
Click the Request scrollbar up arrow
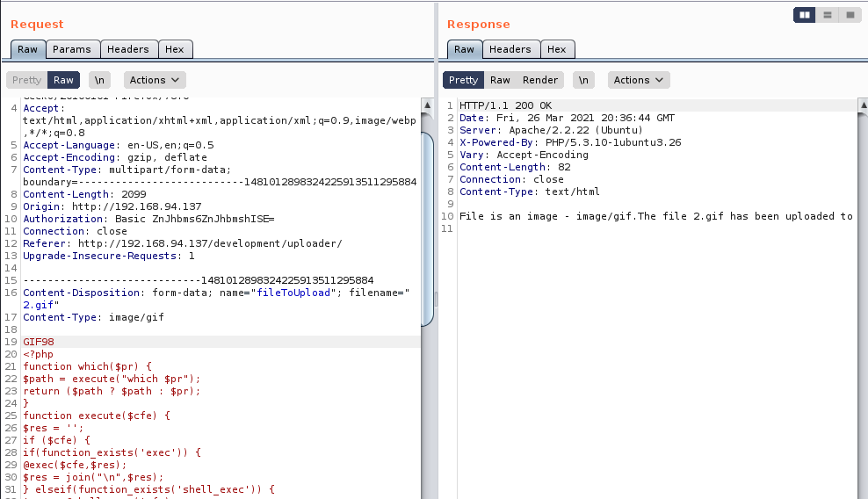tap(427, 105)
